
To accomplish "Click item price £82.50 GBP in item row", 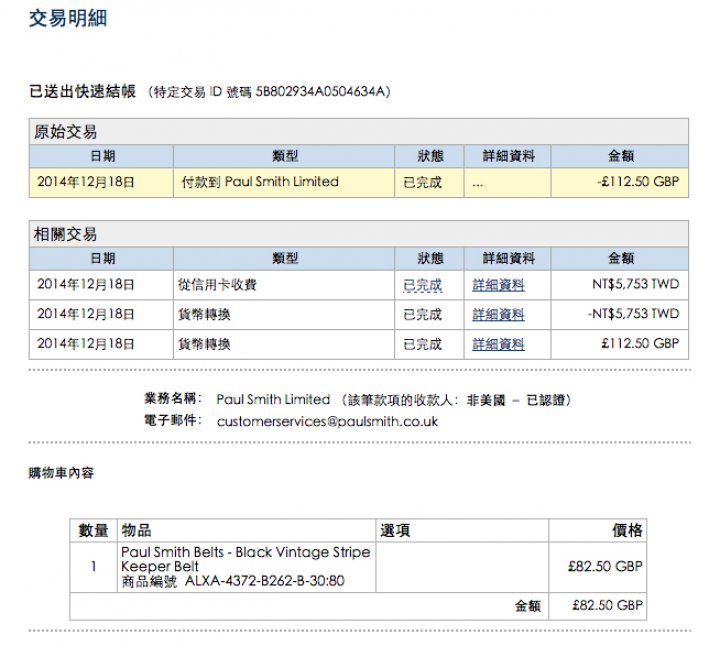I will click(x=605, y=567).
